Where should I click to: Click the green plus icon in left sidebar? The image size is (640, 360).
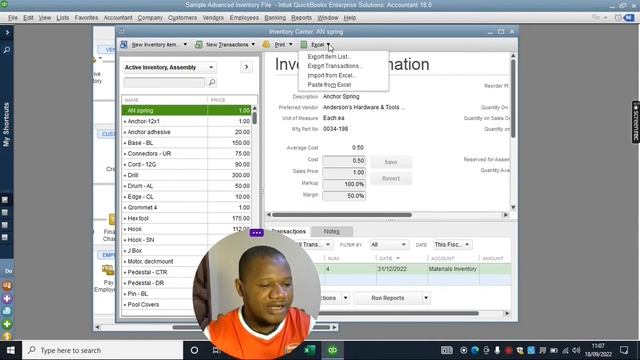click(7, 324)
